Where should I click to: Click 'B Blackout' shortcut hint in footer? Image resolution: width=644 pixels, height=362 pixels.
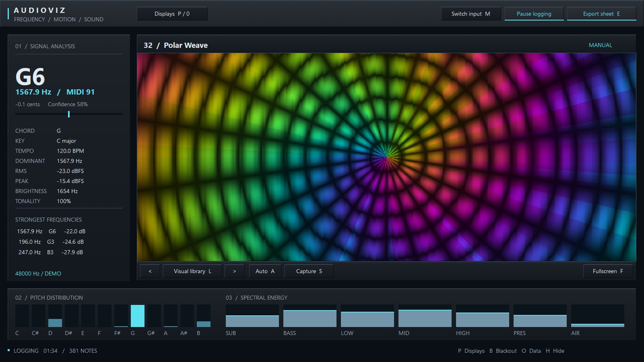tap(503, 351)
